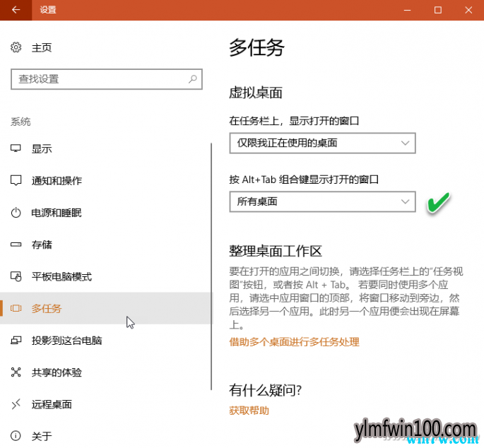
Task: Click the 获取帮助 link
Action: (x=249, y=411)
